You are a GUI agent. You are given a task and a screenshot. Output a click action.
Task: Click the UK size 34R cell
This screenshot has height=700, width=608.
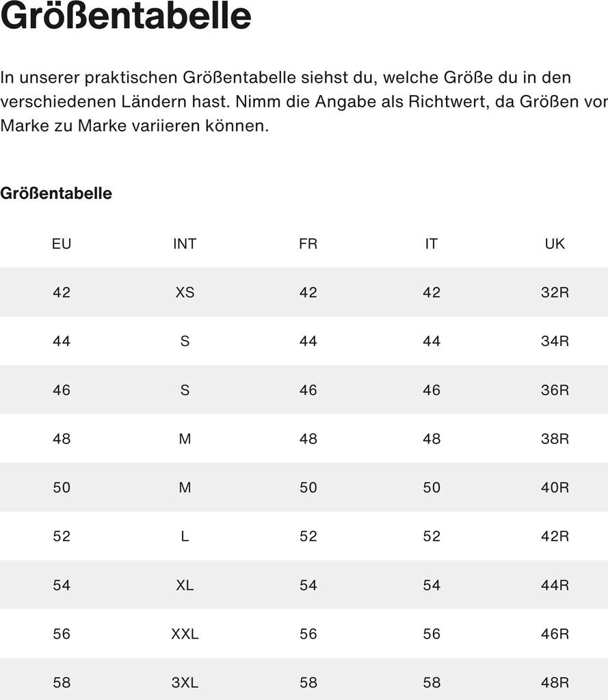click(x=555, y=341)
